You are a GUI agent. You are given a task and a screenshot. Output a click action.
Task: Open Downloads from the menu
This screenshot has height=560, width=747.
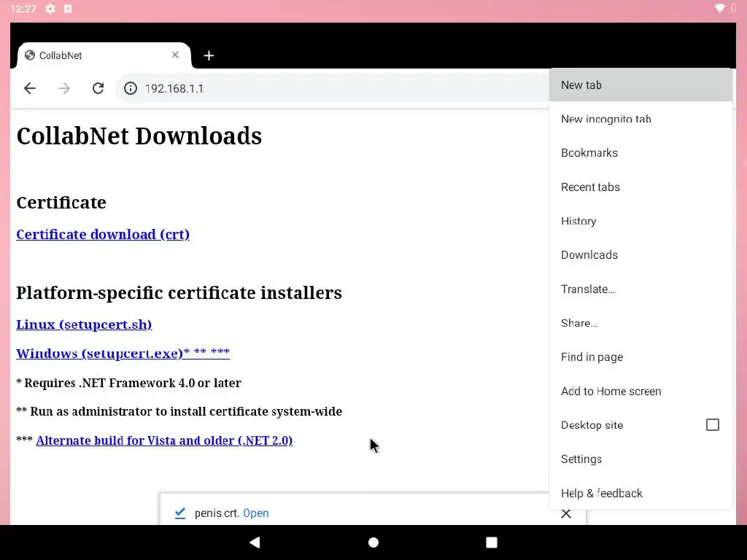point(640,254)
